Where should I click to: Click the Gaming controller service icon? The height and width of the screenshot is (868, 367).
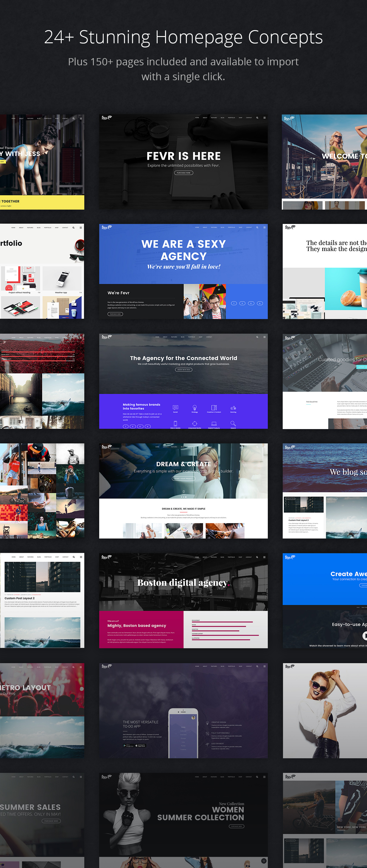(x=233, y=408)
